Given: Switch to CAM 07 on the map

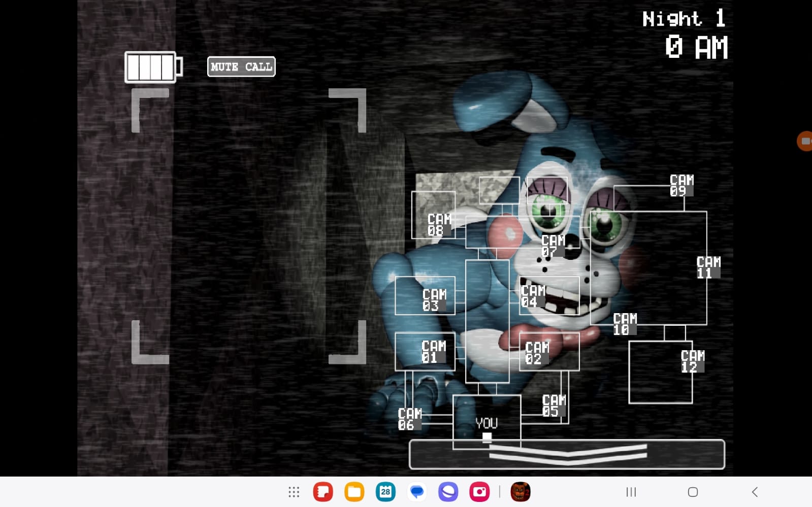Looking at the screenshot, I should [x=553, y=246].
